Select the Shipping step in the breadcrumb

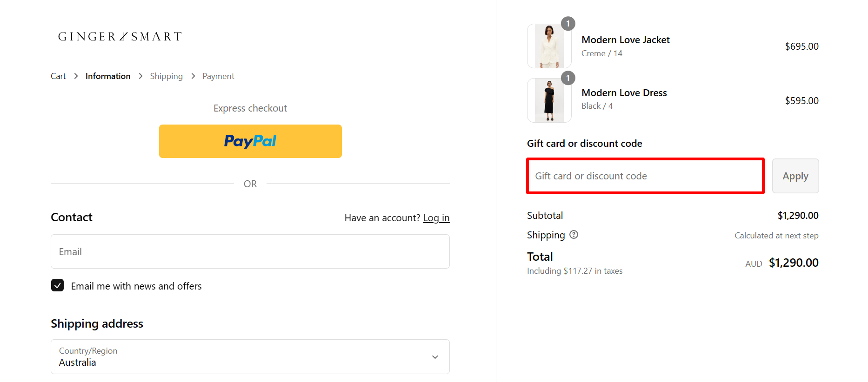tap(166, 76)
